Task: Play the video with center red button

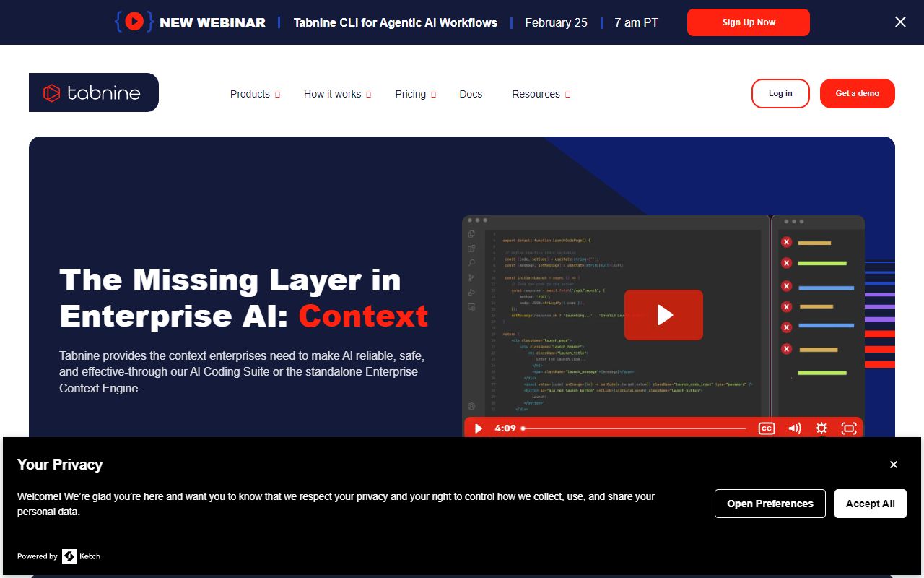Action: tap(663, 315)
